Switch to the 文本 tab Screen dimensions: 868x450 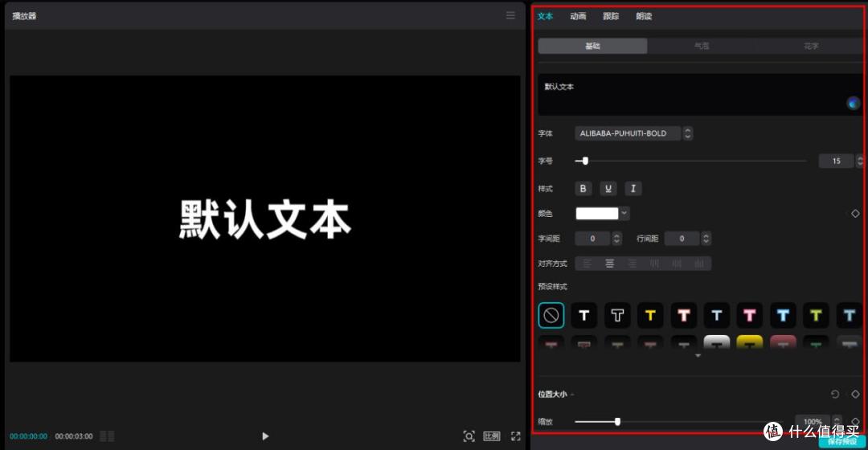tap(545, 16)
